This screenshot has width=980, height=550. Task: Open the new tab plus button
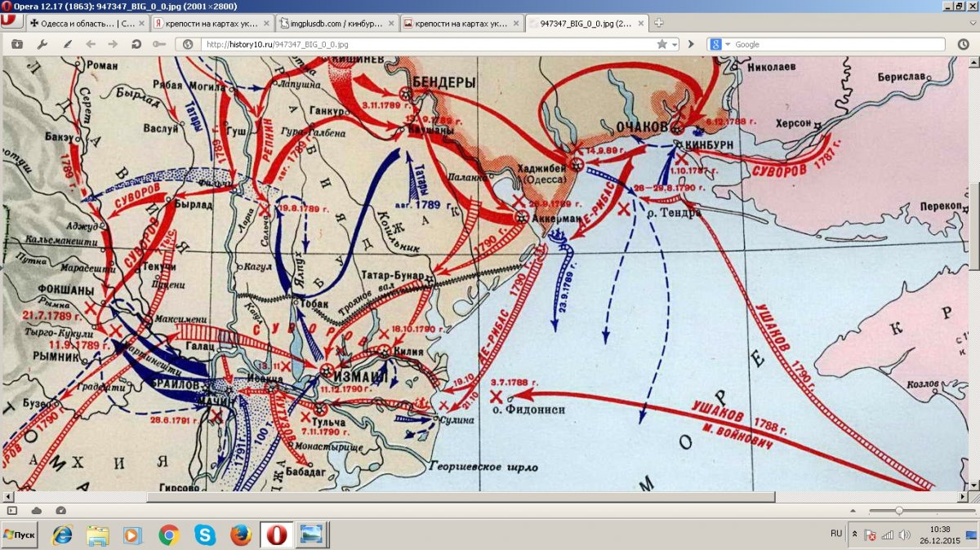click(659, 23)
